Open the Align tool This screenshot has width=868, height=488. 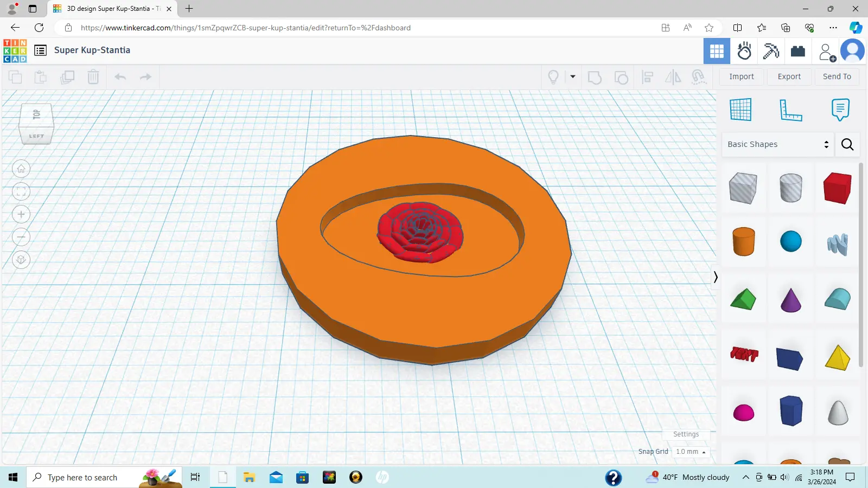pos(648,77)
